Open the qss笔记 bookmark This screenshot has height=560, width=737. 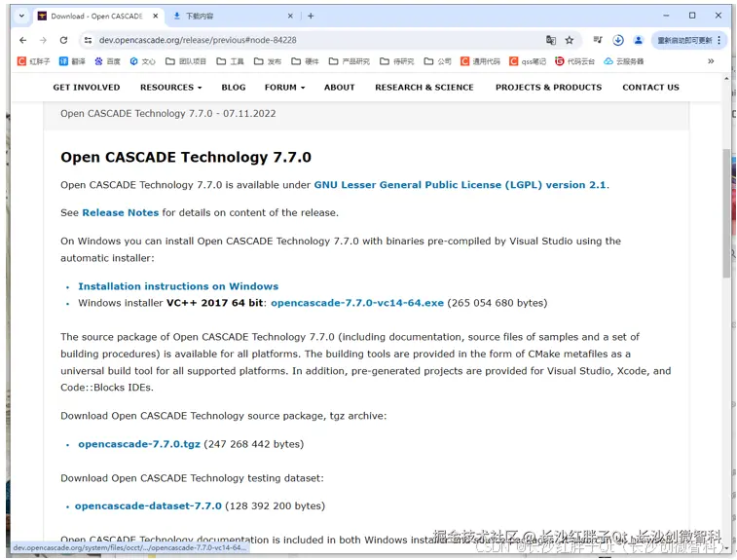528,61
